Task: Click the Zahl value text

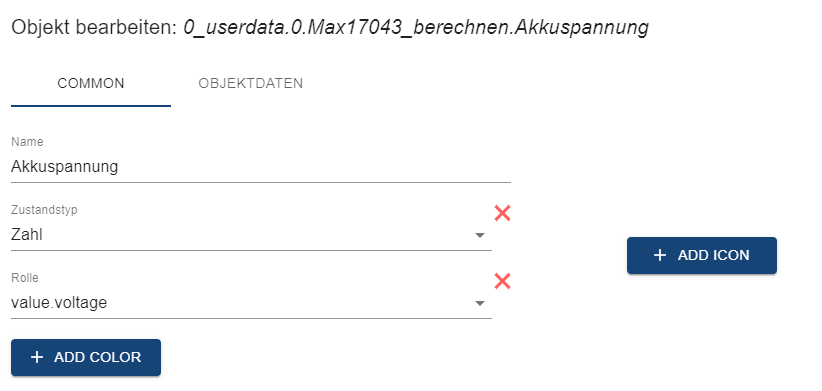Action: [x=27, y=235]
